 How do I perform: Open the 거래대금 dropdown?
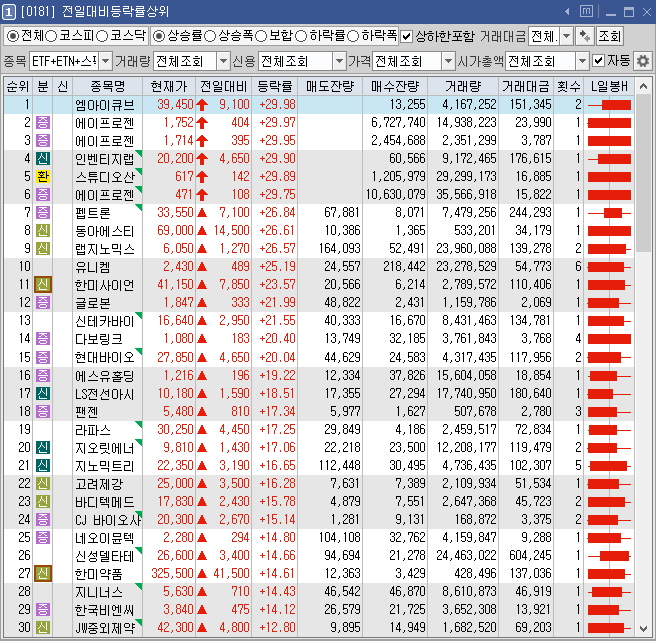point(566,36)
